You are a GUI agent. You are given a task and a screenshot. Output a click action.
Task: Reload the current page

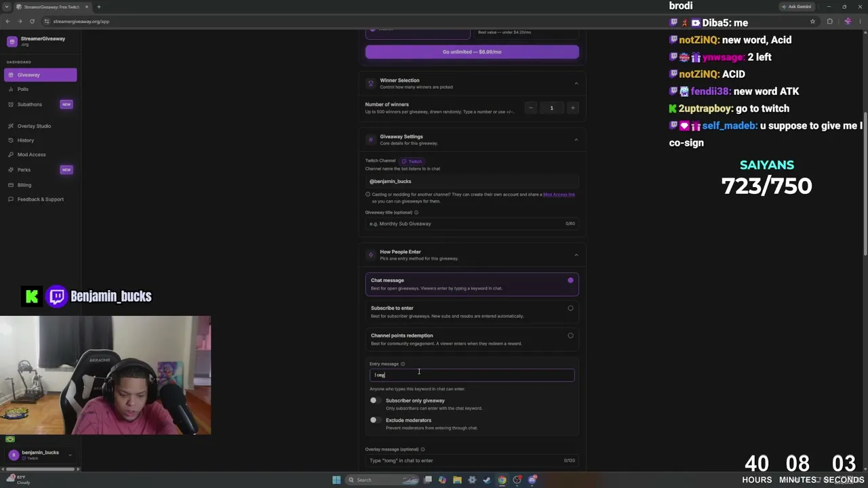32,21
